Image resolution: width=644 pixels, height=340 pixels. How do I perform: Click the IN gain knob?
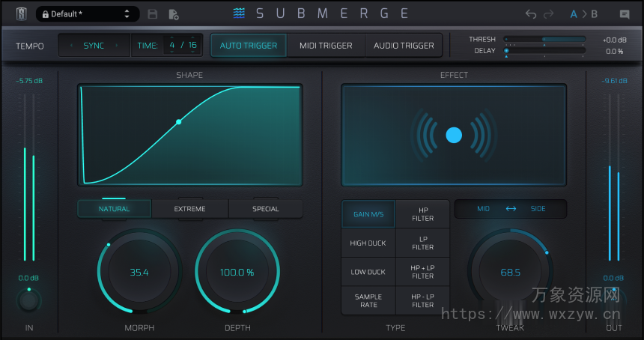[28, 301]
